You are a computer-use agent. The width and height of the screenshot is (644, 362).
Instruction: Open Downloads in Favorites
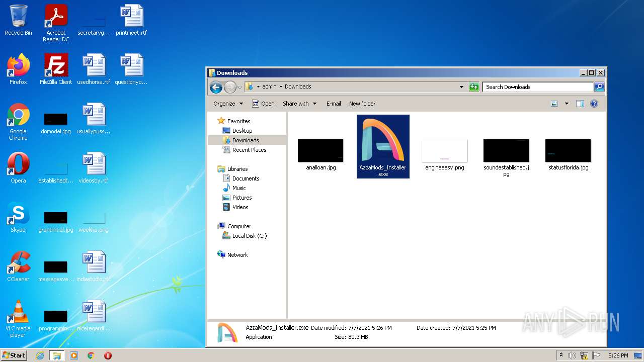(x=241, y=140)
